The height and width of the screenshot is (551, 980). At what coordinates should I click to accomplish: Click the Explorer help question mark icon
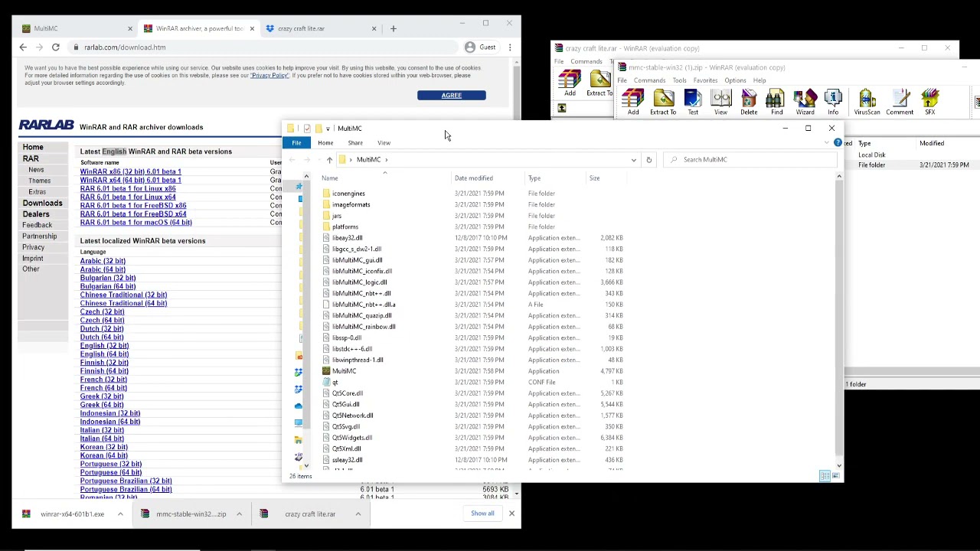(838, 143)
